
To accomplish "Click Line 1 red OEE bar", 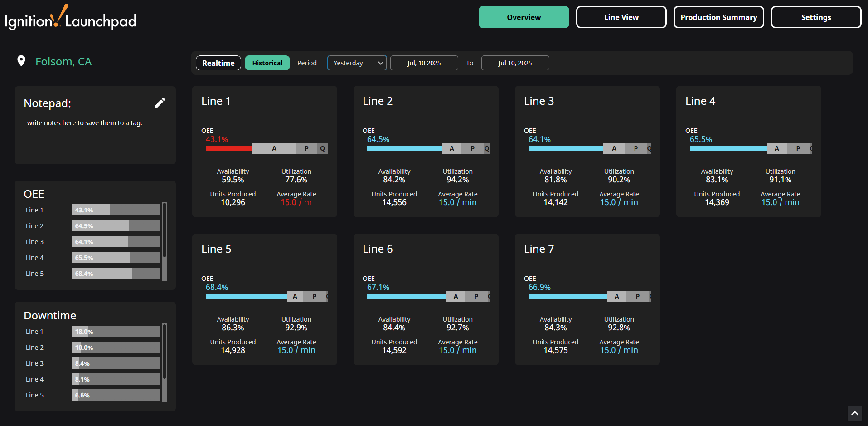I will pos(229,148).
